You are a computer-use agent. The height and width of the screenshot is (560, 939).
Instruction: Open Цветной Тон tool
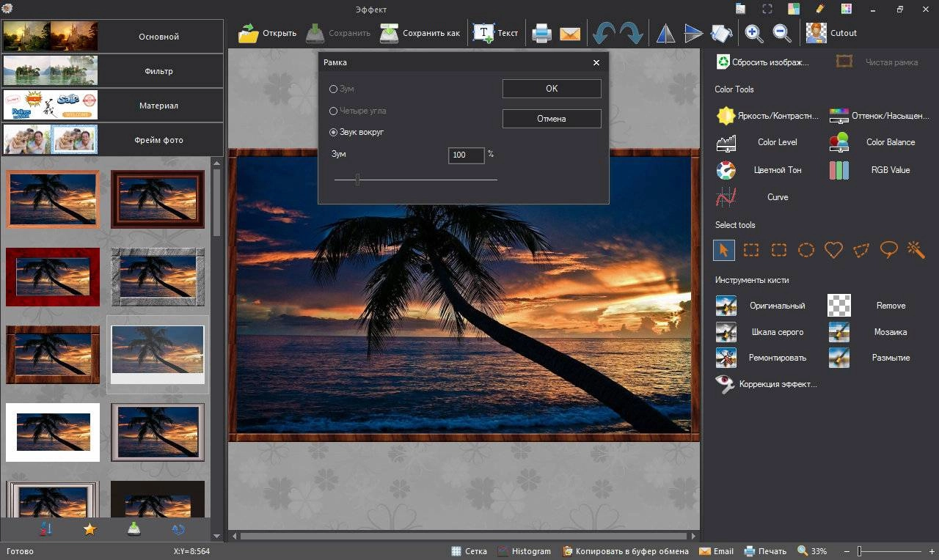point(759,170)
